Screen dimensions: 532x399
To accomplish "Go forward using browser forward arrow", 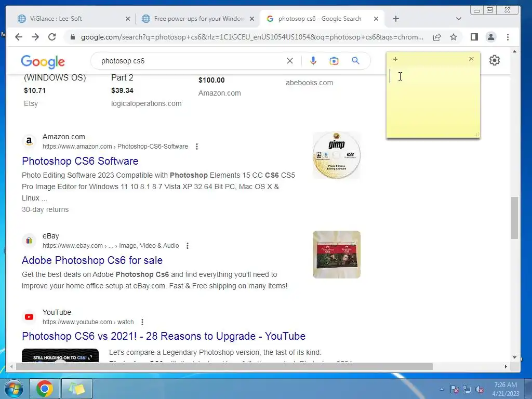I will coord(35,37).
